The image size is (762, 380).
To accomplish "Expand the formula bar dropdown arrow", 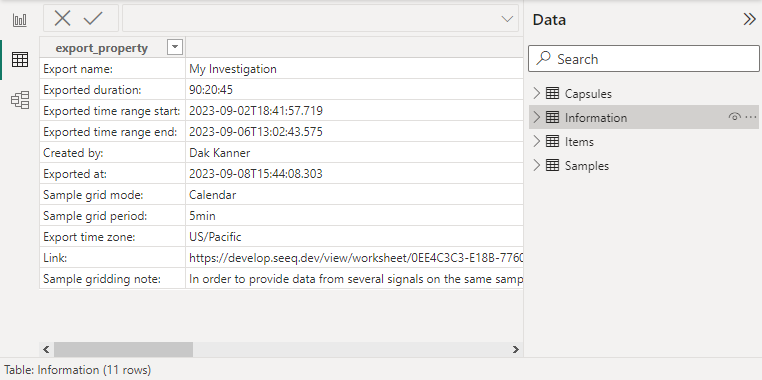I will tap(507, 19).
